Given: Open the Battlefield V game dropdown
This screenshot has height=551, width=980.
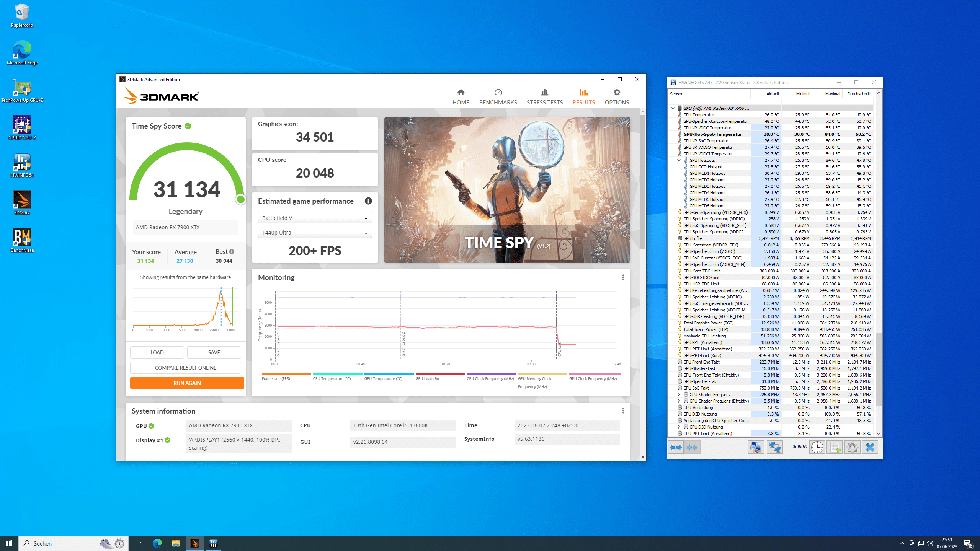Looking at the screenshot, I should tap(315, 218).
